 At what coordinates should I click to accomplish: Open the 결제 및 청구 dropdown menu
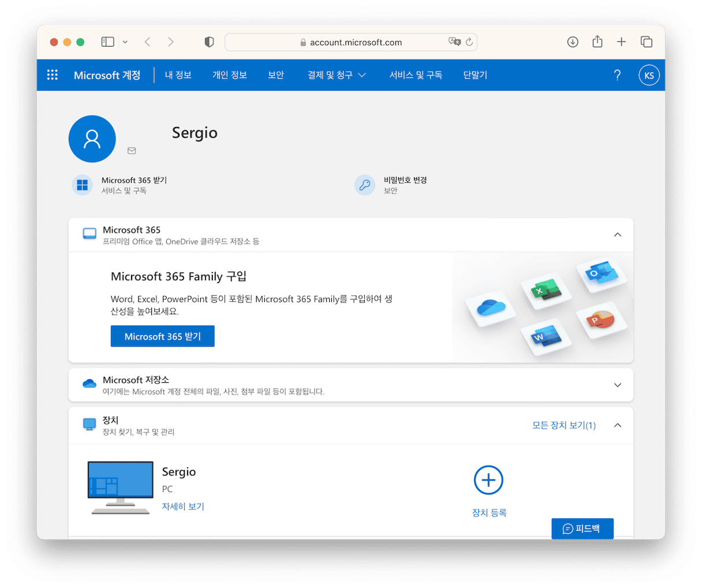(x=337, y=75)
